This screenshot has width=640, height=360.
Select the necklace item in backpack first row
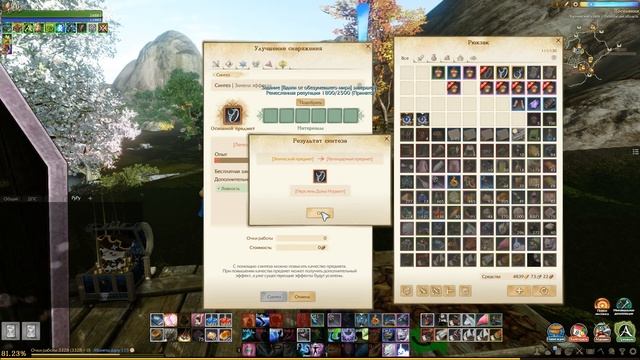[502, 73]
